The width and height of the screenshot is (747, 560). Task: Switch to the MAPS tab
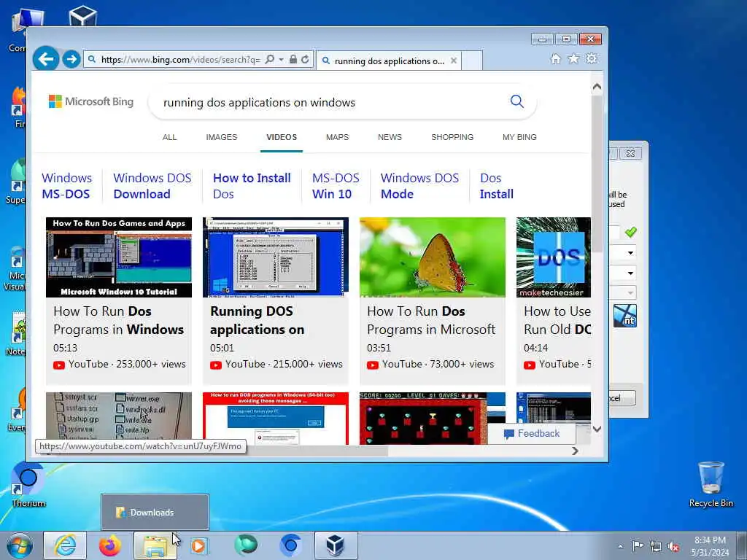click(x=337, y=137)
